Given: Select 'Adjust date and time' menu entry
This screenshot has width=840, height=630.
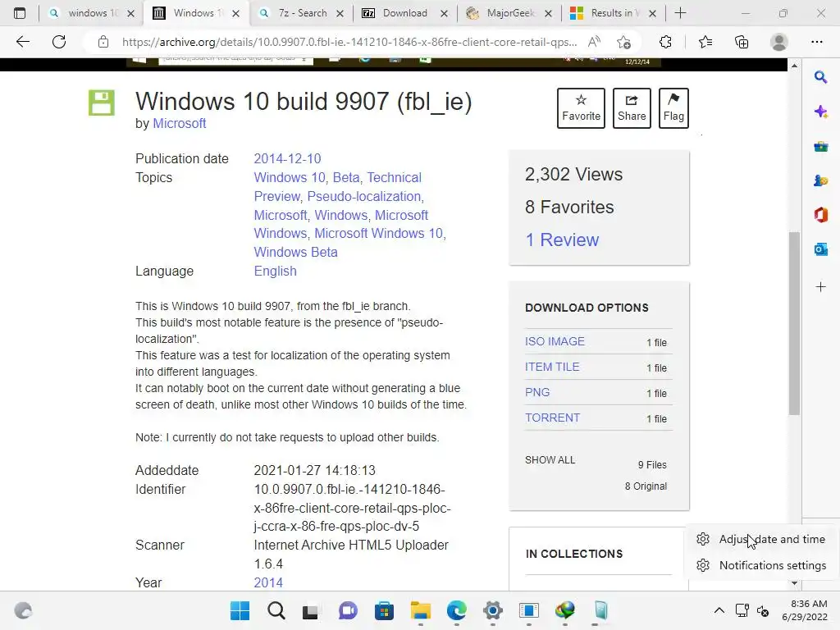Looking at the screenshot, I should point(762,539).
